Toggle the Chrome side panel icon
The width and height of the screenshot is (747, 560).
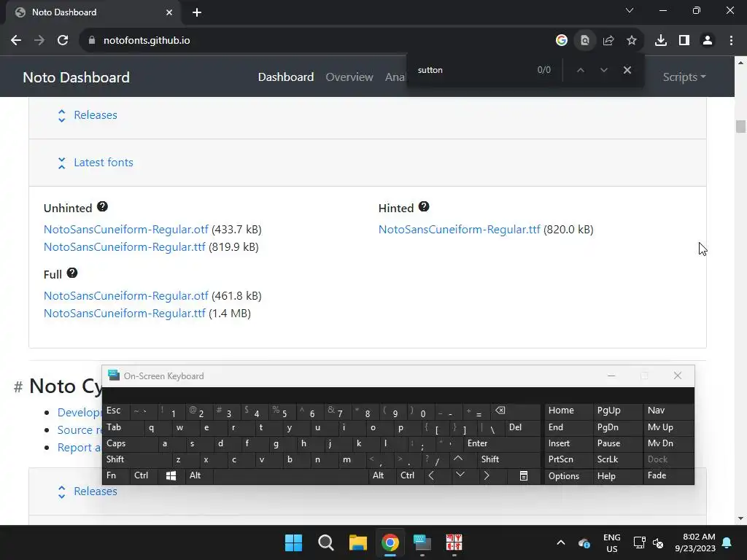click(x=684, y=41)
